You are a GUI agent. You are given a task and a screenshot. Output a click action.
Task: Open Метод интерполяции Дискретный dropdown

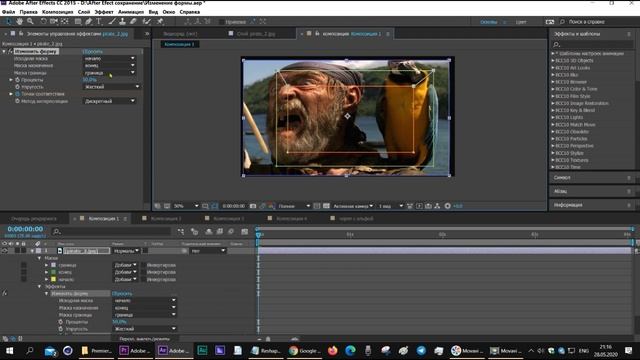(109, 101)
